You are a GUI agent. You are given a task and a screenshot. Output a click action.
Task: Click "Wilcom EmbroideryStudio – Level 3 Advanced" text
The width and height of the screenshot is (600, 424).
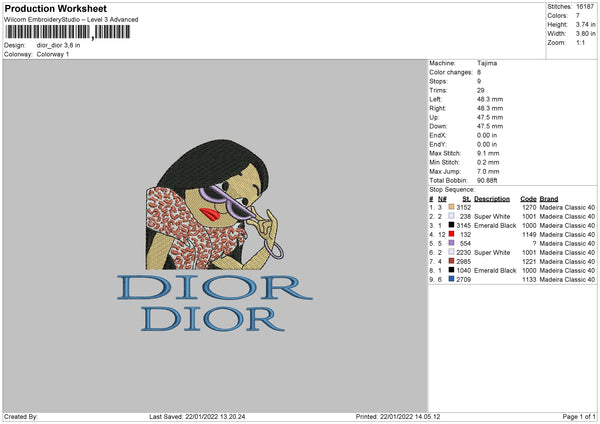click(x=71, y=20)
